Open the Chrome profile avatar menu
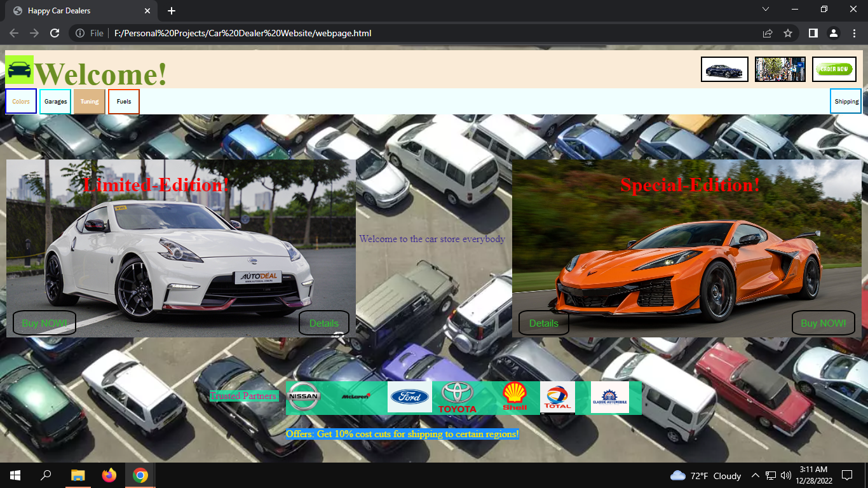Screen dimensions: 868x488 [x=833, y=32]
